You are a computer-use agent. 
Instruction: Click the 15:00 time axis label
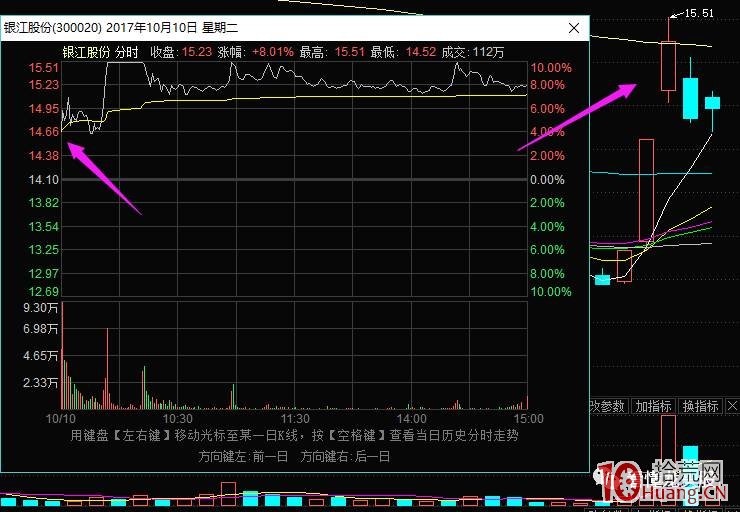coord(529,419)
